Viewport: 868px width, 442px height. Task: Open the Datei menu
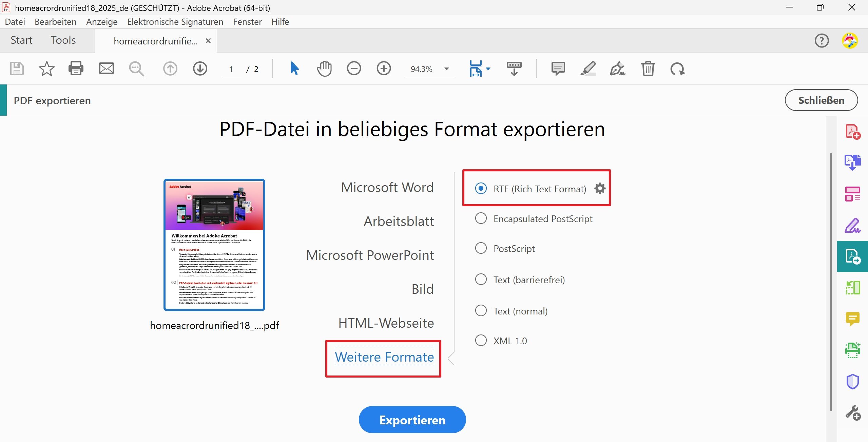pos(15,22)
